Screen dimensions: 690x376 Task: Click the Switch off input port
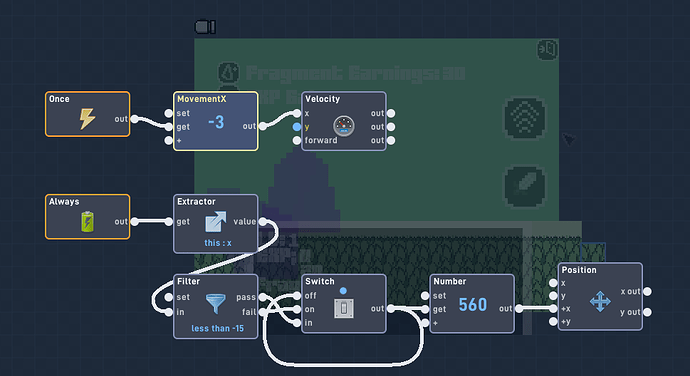pos(297,295)
